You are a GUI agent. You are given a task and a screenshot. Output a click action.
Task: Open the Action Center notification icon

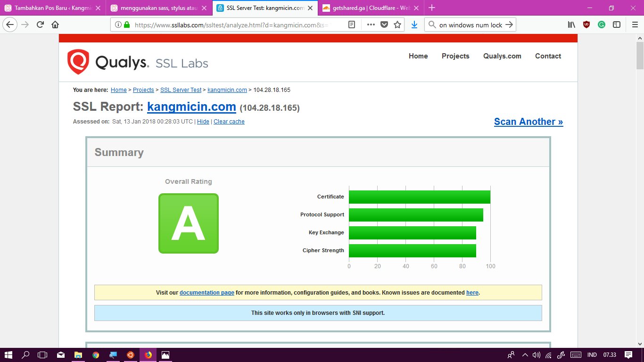tap(628, 355)
